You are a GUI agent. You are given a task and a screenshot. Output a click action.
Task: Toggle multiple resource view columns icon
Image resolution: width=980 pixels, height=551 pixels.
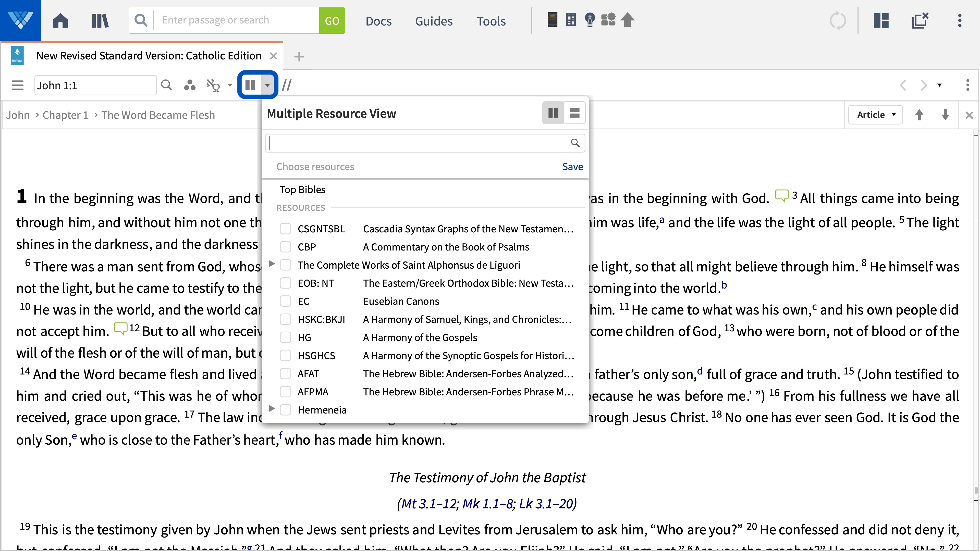pos(250,85)
